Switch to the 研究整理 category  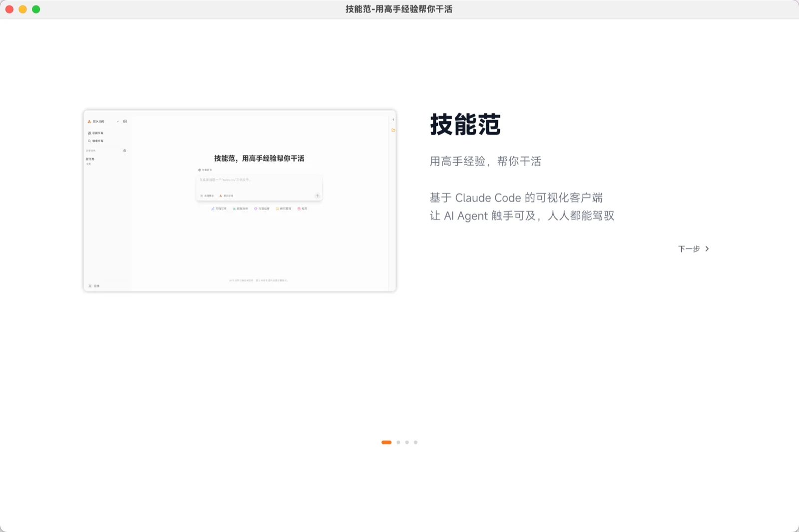tap(278, 209)
